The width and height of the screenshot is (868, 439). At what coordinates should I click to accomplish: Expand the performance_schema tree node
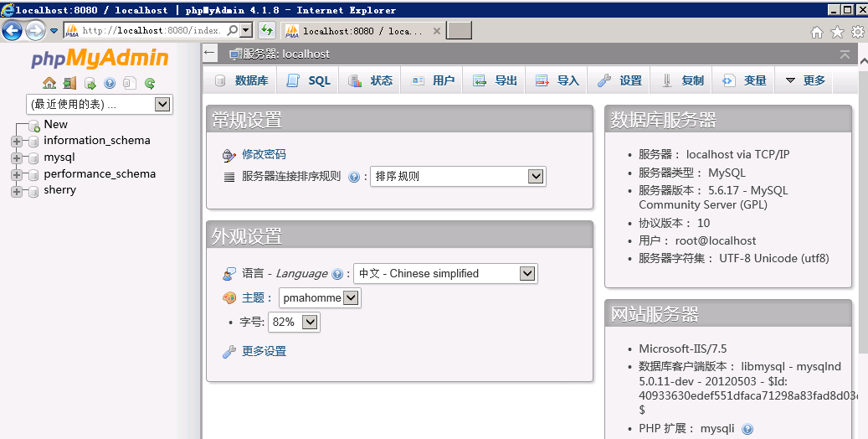click(17, 174)
